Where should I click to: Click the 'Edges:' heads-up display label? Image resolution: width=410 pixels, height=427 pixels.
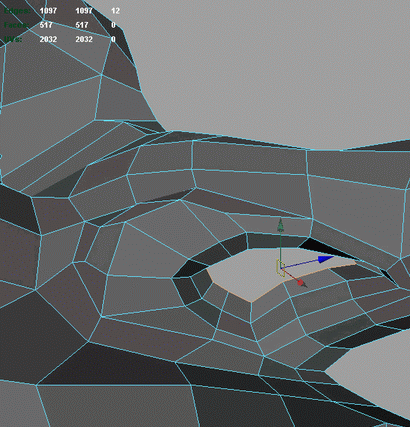click(x=17, y=11)
